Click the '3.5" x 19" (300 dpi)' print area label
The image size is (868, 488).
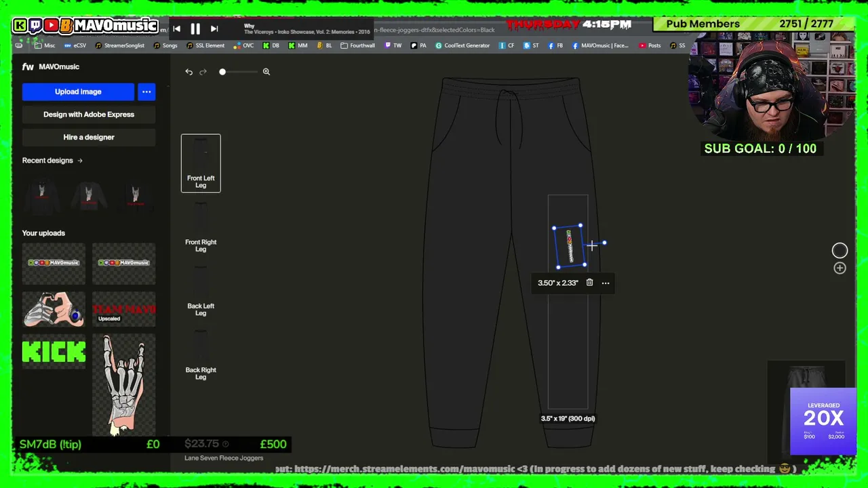(568, 419)
